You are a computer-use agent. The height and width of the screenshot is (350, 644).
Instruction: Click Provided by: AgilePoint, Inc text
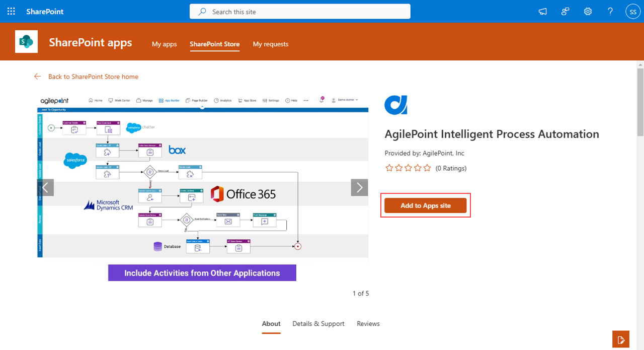pos(425,153)
